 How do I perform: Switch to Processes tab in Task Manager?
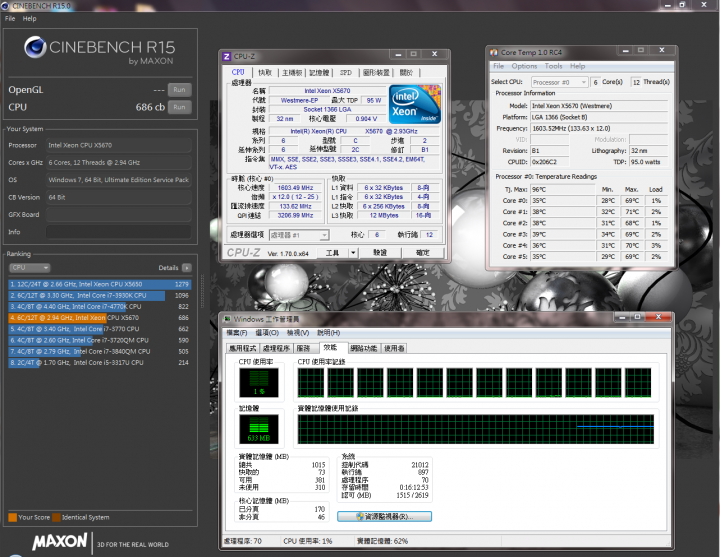pos(276,348)
